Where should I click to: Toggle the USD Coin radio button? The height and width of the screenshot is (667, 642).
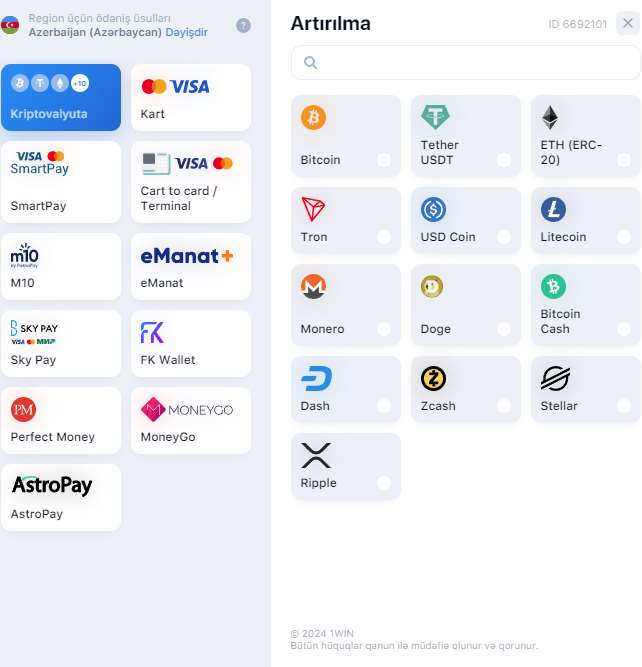pos(504,237)
